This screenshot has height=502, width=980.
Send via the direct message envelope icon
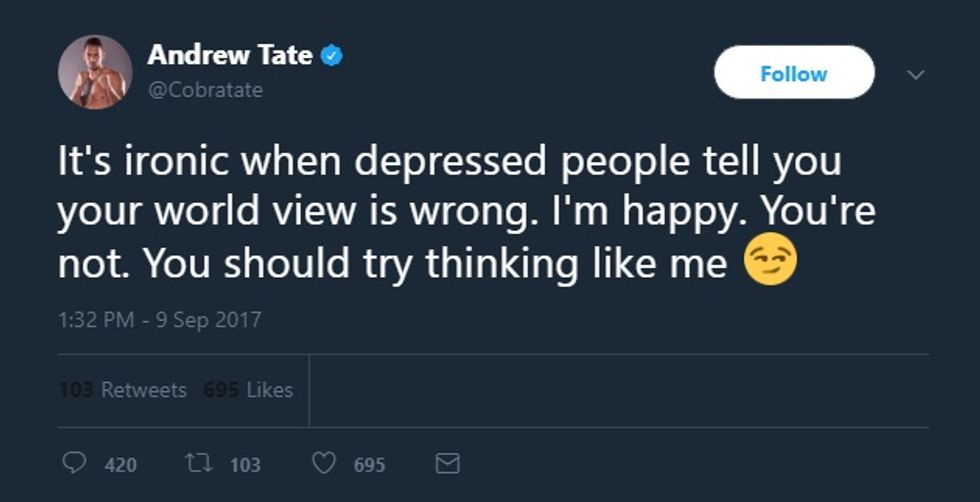coord(449,464)
